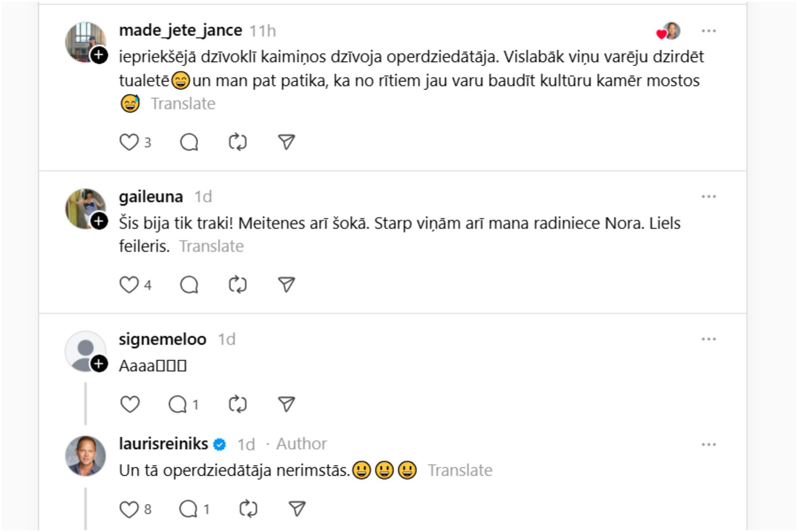Viewport: 798px width, 532px height.
Task: Follow signemeloo using the plus badge
Action: (x=99, y=364)
